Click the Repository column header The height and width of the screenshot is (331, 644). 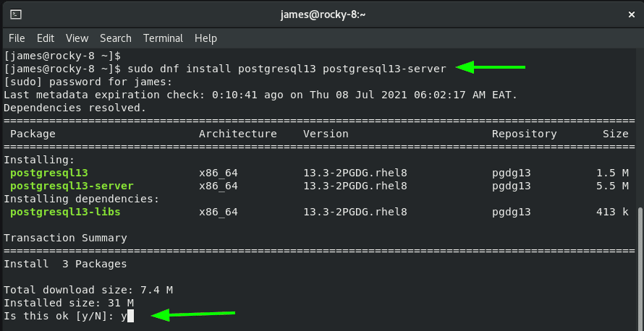[525, 134]
